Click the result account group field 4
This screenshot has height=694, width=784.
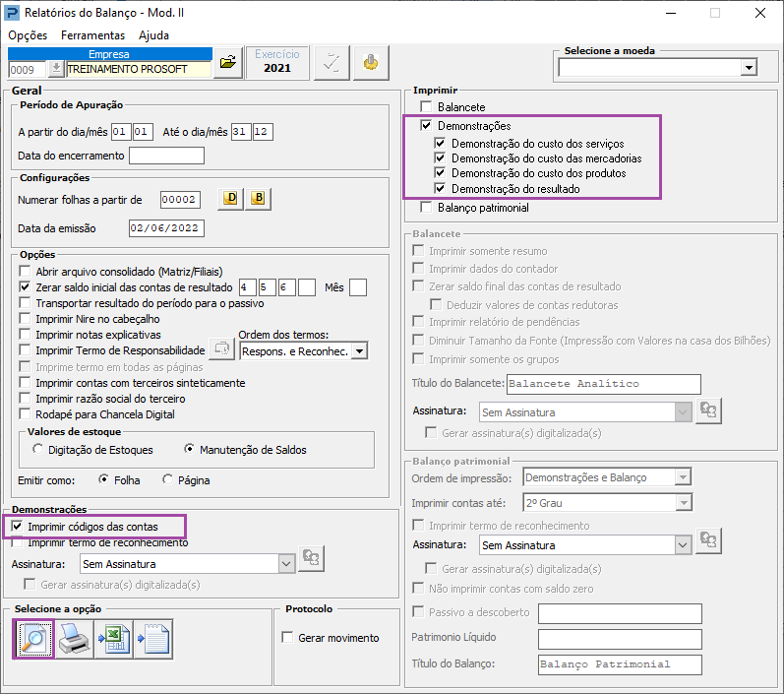pos(248,287)
